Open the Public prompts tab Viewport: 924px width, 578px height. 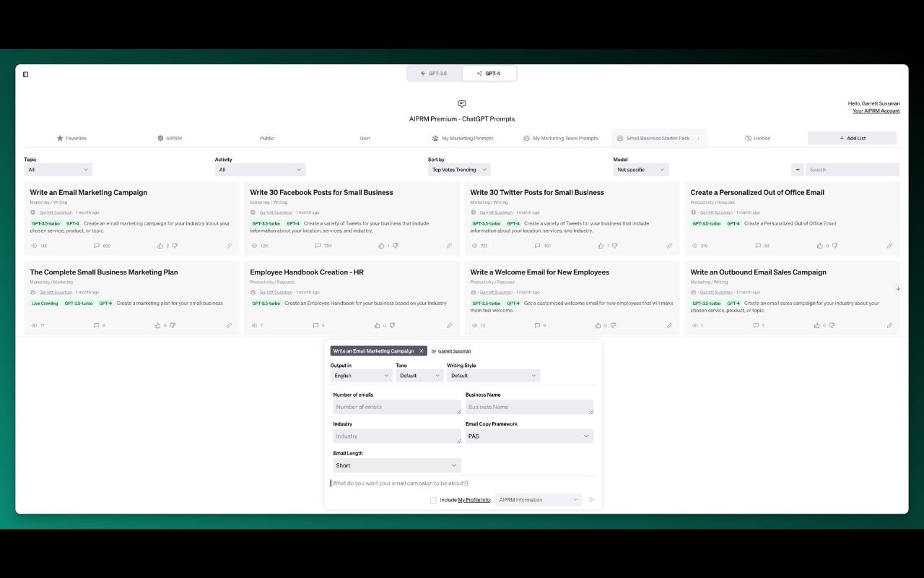267,138
